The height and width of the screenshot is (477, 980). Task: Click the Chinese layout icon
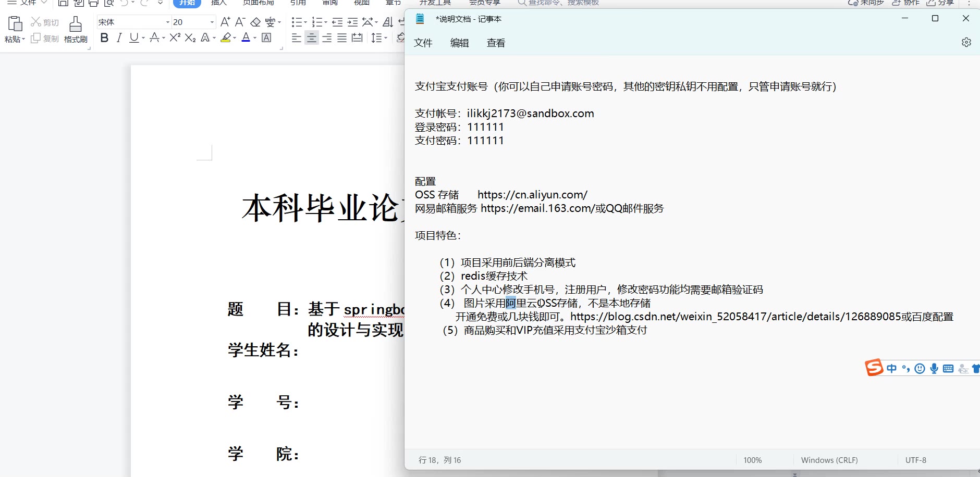coord(368,22)
